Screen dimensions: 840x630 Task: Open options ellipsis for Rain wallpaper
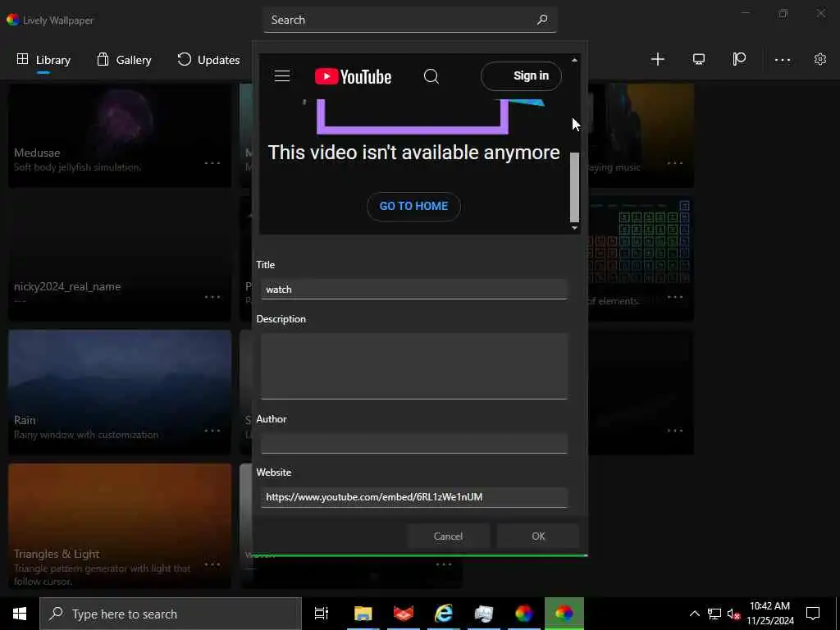212,430
